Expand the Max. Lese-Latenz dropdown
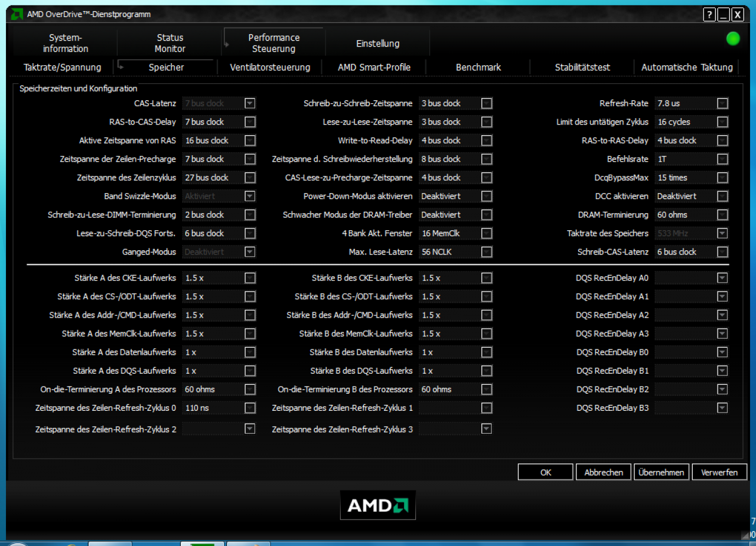Screen dimensions: 756x546 486,252
